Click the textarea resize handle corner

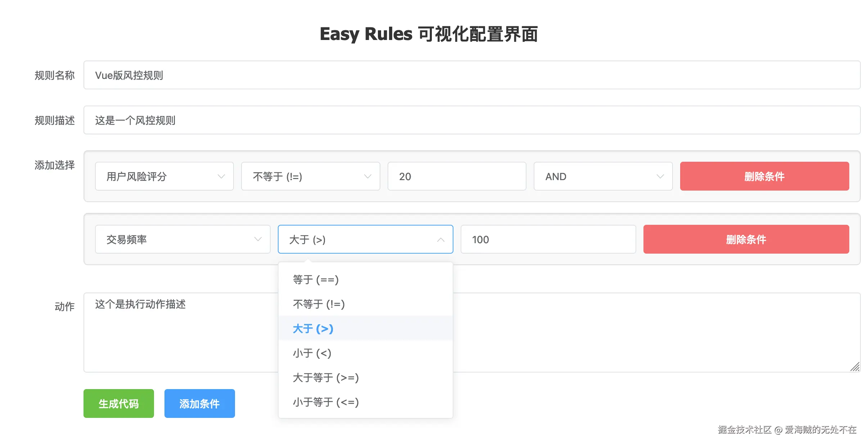click(x=855, y=367)
